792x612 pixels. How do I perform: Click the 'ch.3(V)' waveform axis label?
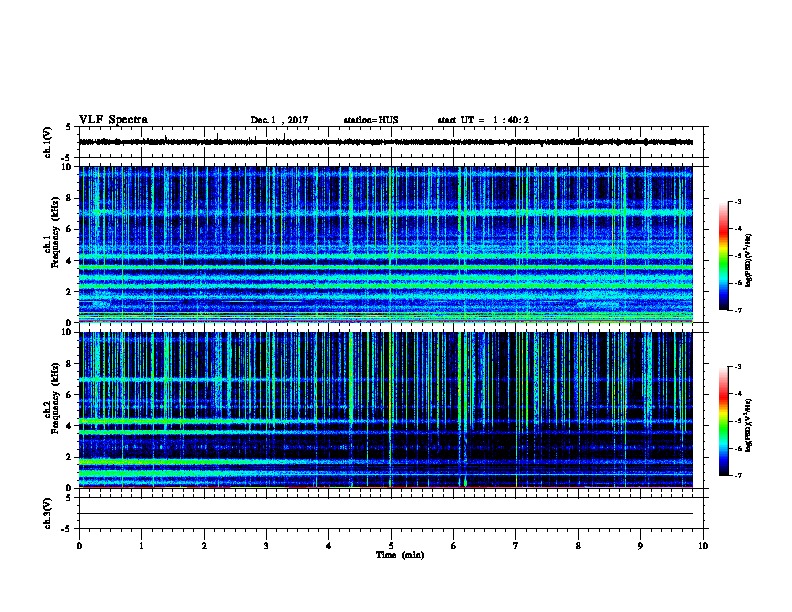point(48,513)
